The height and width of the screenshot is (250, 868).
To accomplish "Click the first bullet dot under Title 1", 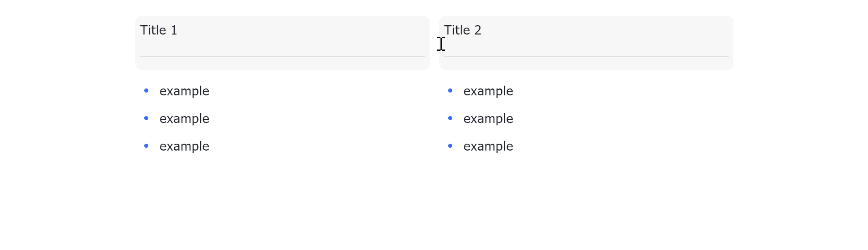I will point(146,91).
